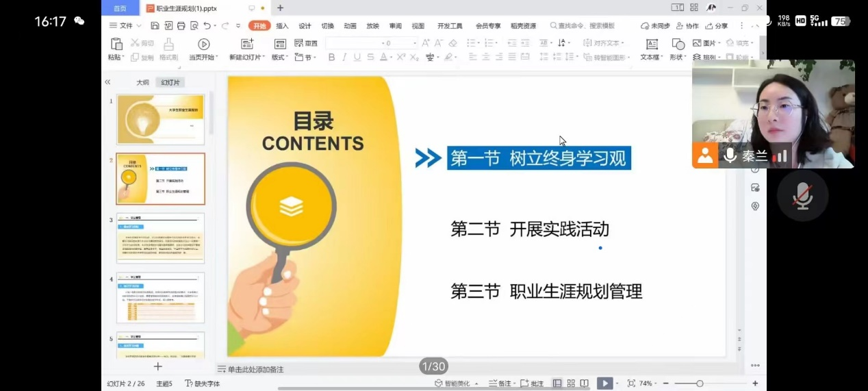Toggle bold formatting with the B button
This screenshot has width=868, height=391.
tap(332, 58)
